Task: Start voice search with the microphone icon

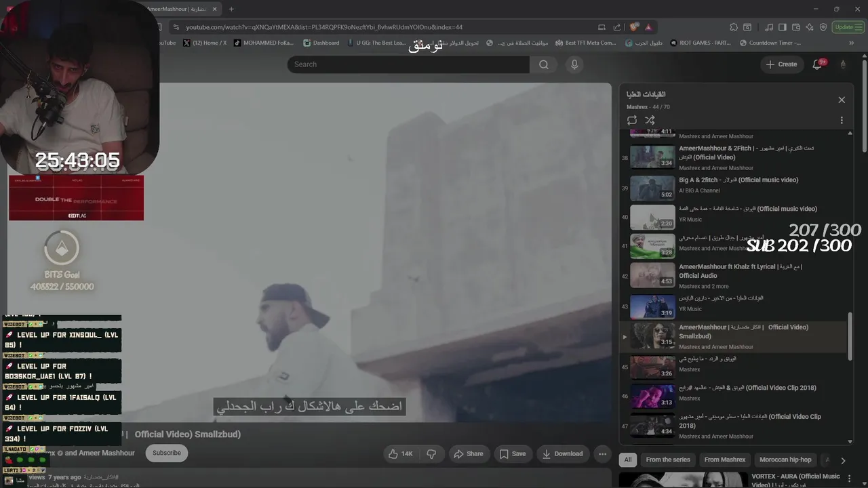Action: click(574, 64)
